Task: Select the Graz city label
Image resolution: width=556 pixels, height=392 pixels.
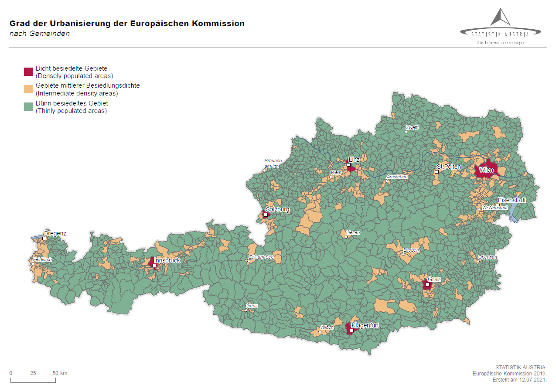Action: [x=434, y=279]
